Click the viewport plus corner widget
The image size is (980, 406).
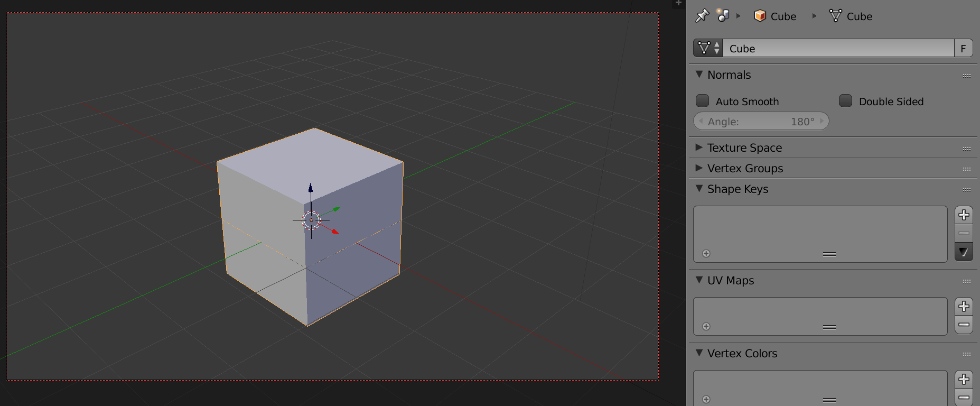pyautogui.click(x=678, y=3)
